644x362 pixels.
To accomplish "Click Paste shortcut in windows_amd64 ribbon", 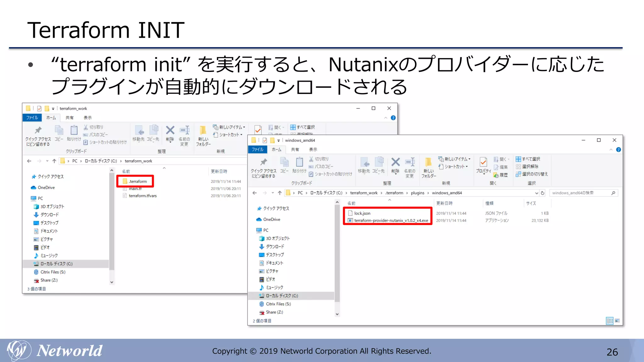I will [330, 174].
